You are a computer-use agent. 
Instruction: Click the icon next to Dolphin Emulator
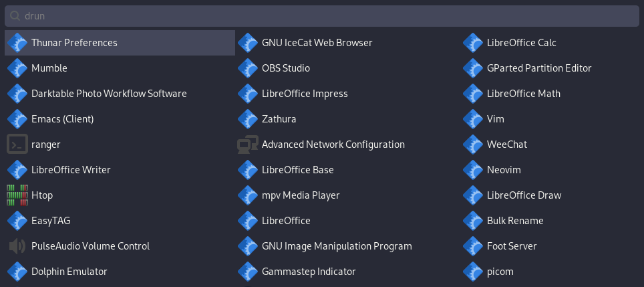pos(17,272)
